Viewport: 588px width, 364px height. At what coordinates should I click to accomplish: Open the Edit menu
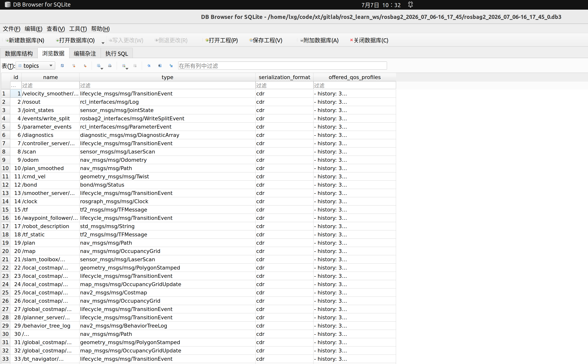click(34, 29)
